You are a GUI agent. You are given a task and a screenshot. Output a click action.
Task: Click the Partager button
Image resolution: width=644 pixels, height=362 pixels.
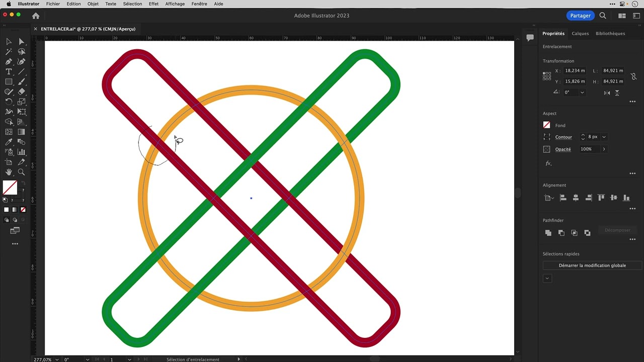click(x=580, y=16)
